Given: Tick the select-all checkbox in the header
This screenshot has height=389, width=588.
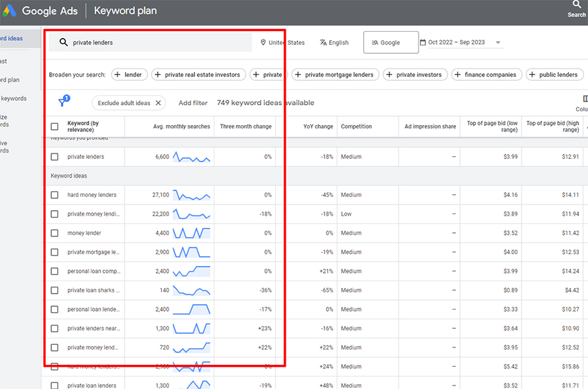Looking at the screenshot, I should click(55, 126).
